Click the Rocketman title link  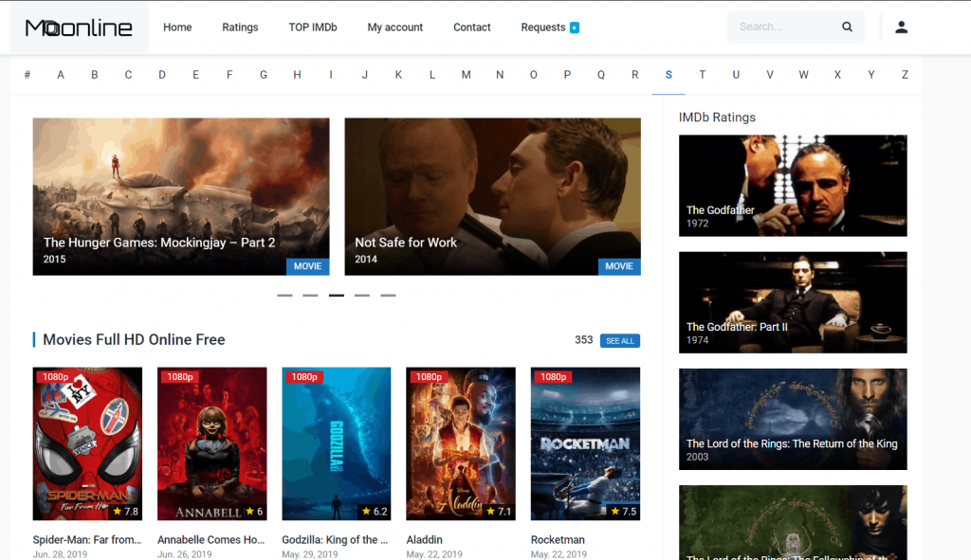(558, 539)
